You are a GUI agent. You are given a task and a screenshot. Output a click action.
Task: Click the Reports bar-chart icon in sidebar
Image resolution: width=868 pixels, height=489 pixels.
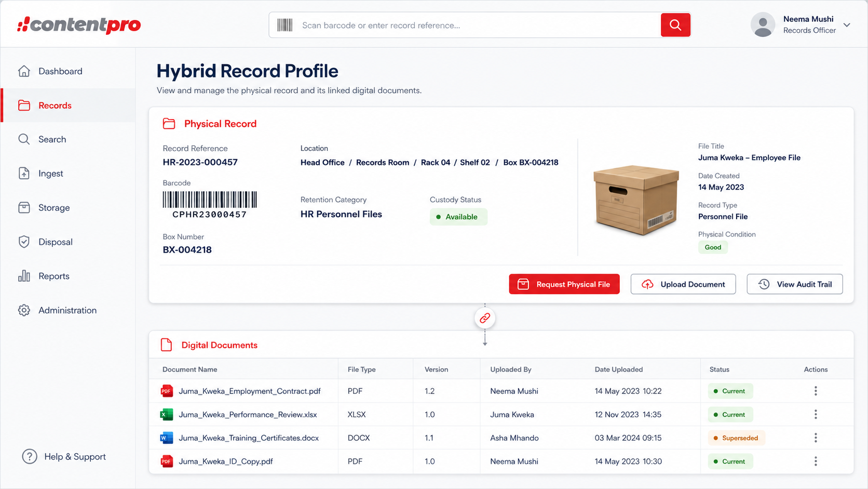[24, 276]
